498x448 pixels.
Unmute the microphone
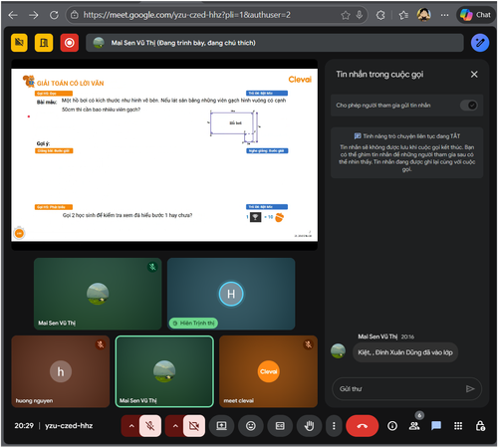(150, 426)
